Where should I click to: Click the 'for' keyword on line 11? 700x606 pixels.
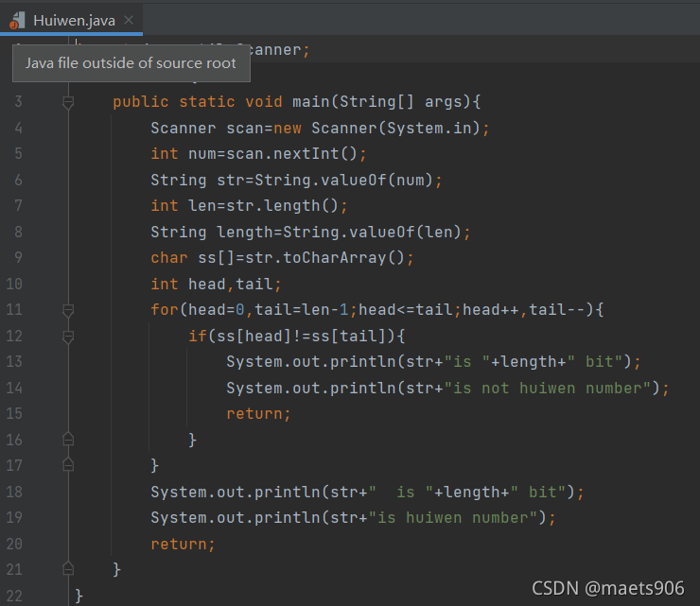coord(165,310)
